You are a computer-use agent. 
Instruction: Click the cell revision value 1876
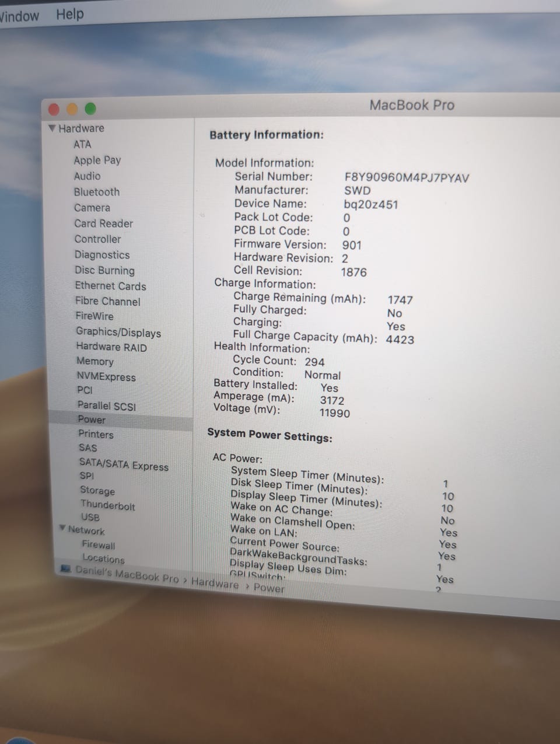pos(353,272)
